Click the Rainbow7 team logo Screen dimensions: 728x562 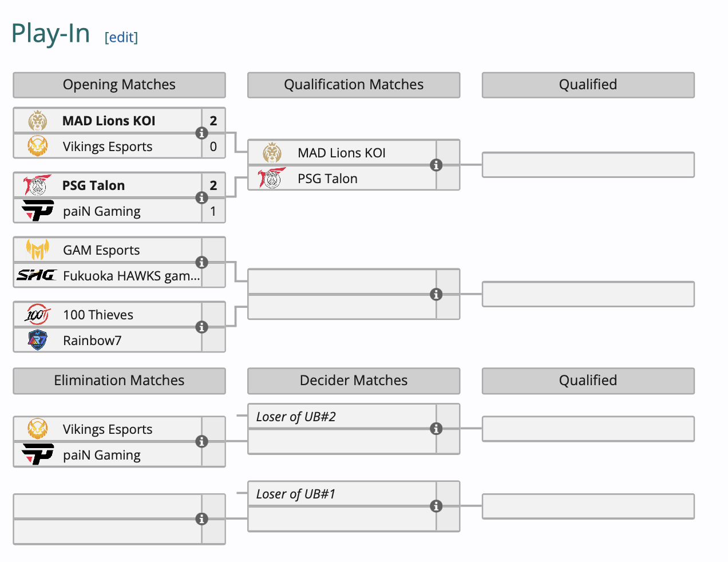[38, 341]
